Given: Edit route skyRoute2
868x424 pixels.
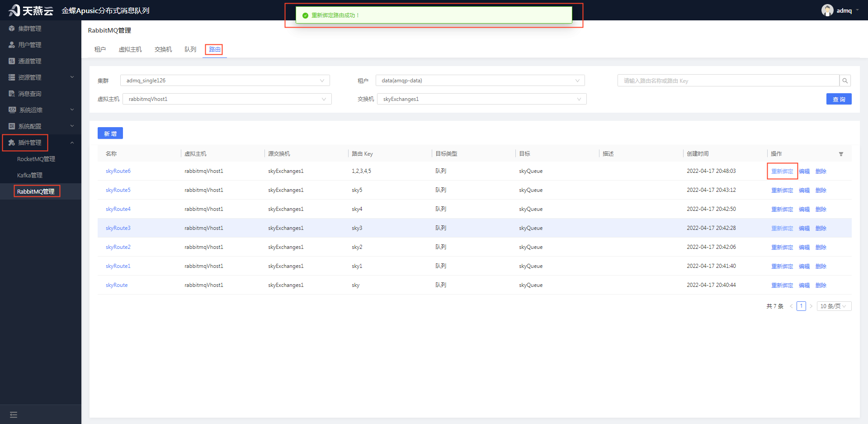Looking at the screenshot, I should [804, 247].
